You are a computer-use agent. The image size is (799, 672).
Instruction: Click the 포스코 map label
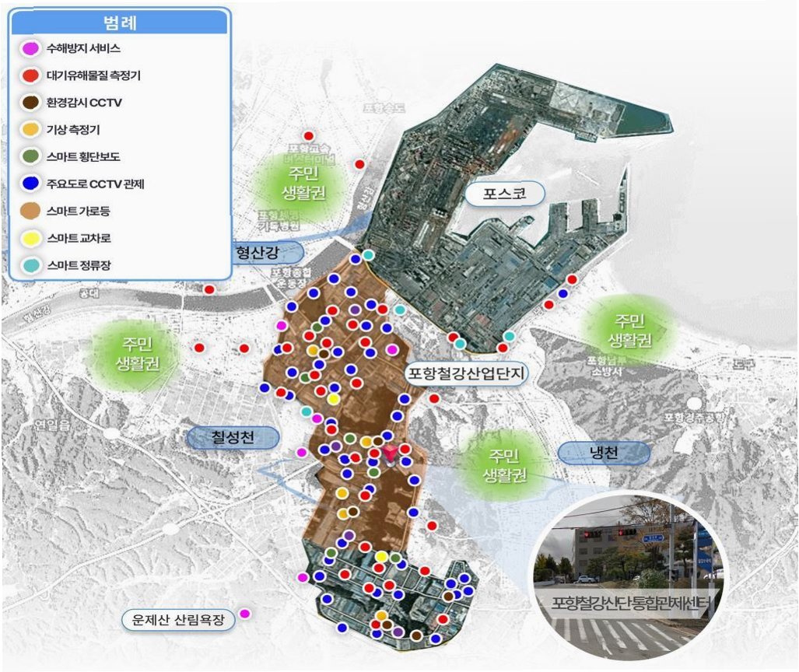click(504, 194)
